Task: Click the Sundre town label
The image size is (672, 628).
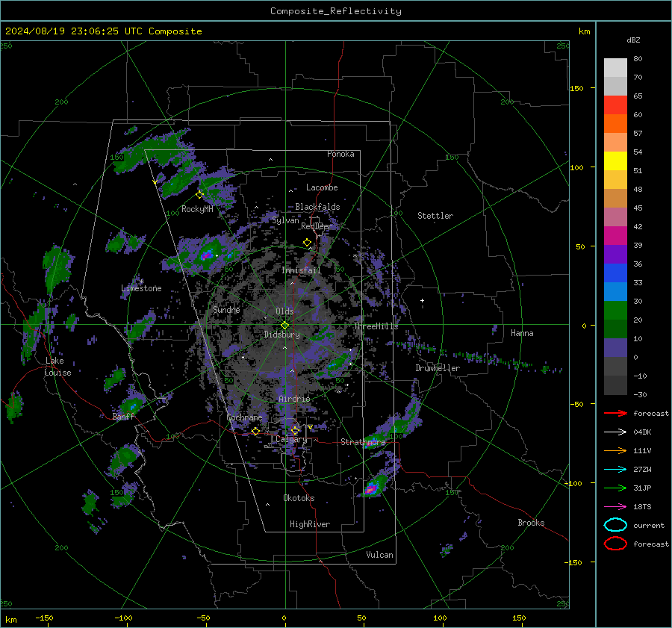Action: pos(226,310)
